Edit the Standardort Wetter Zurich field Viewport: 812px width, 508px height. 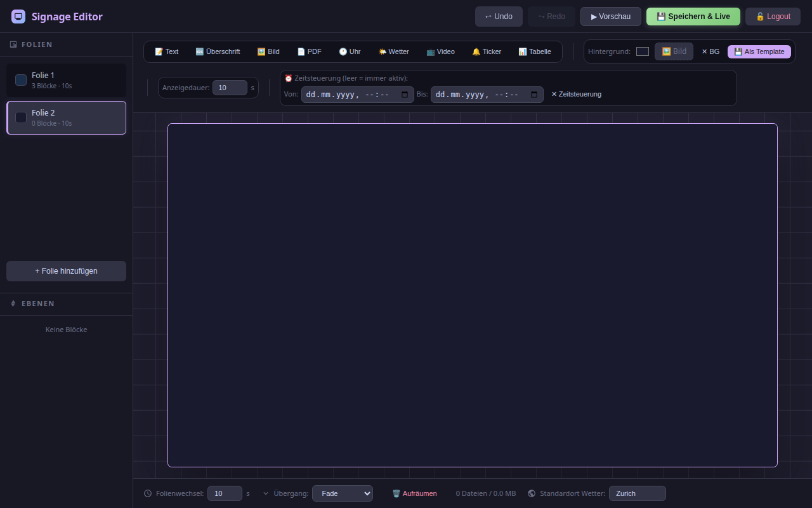click(x=638, y=493)
